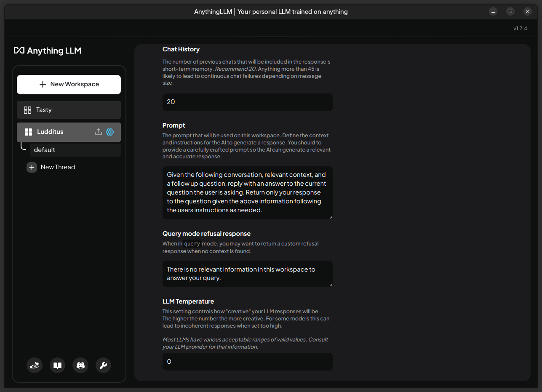Click the Query mode refusal response text box
Viewport: 542px width, 392px height.
247,274
